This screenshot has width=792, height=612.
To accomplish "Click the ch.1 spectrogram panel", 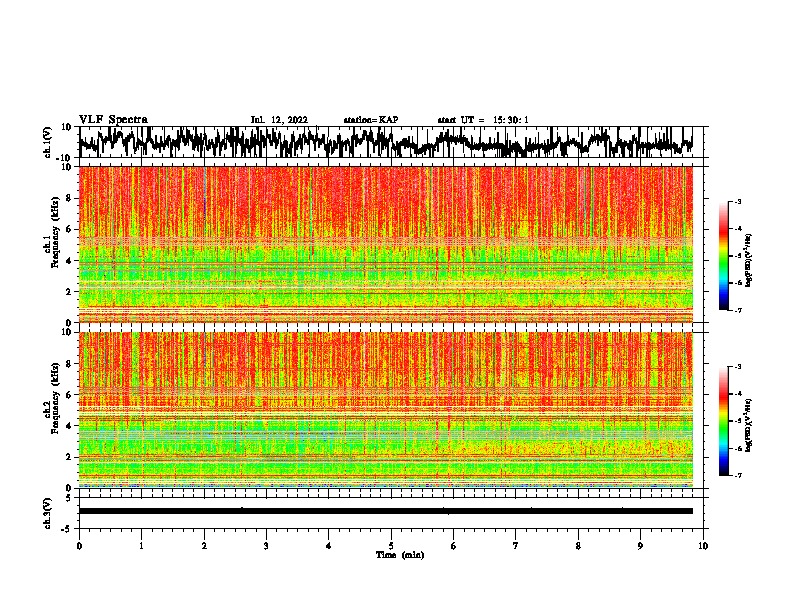I will click(x=386, y=244).
